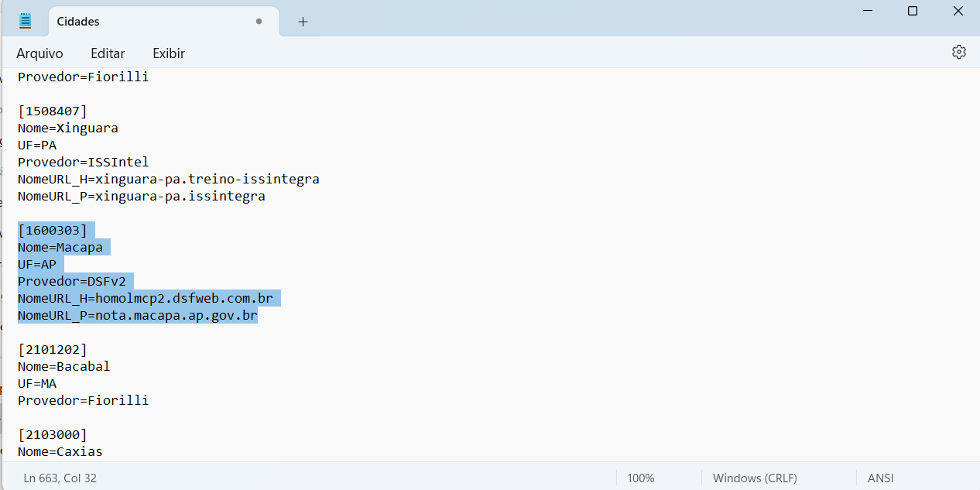This screenshot has width=980, height=490.
Task: Click the 100% zoom level in status bar
Action: 641,478
